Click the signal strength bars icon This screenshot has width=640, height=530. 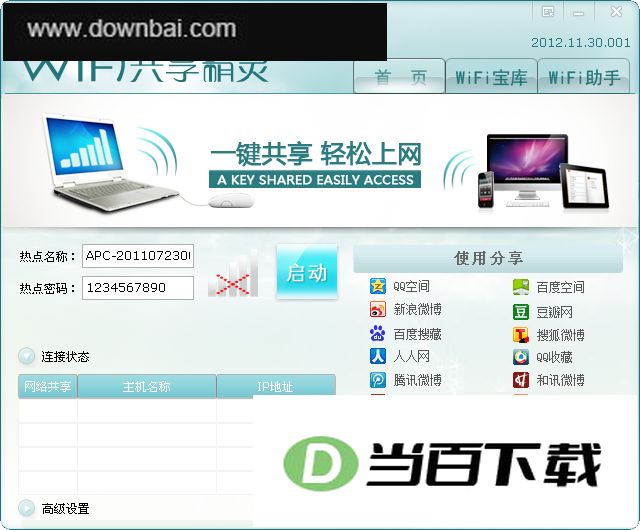[x=233, y=273]
